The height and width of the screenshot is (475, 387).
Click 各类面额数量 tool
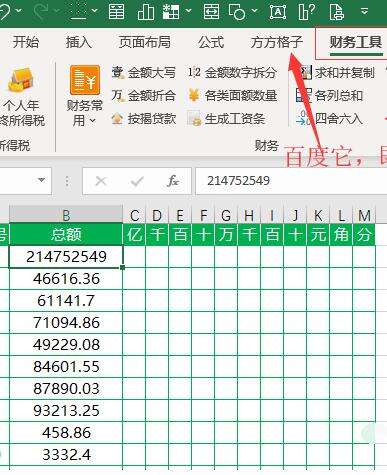point(232,96)
